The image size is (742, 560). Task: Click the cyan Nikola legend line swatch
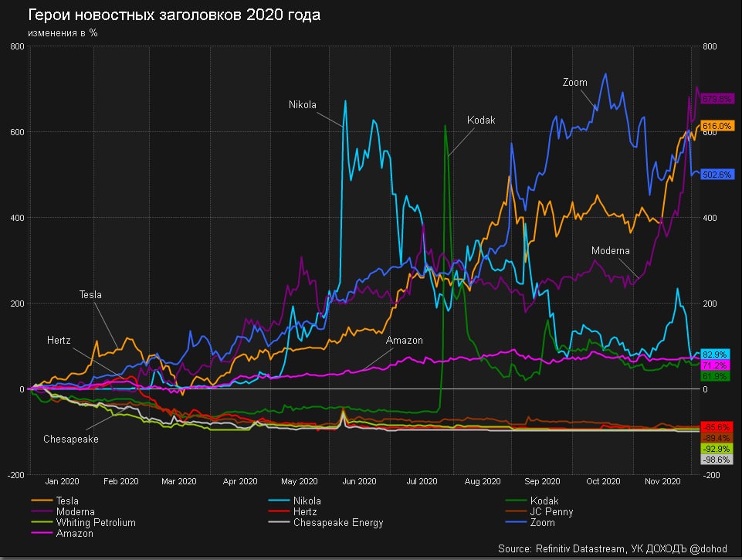coord(279,501)
